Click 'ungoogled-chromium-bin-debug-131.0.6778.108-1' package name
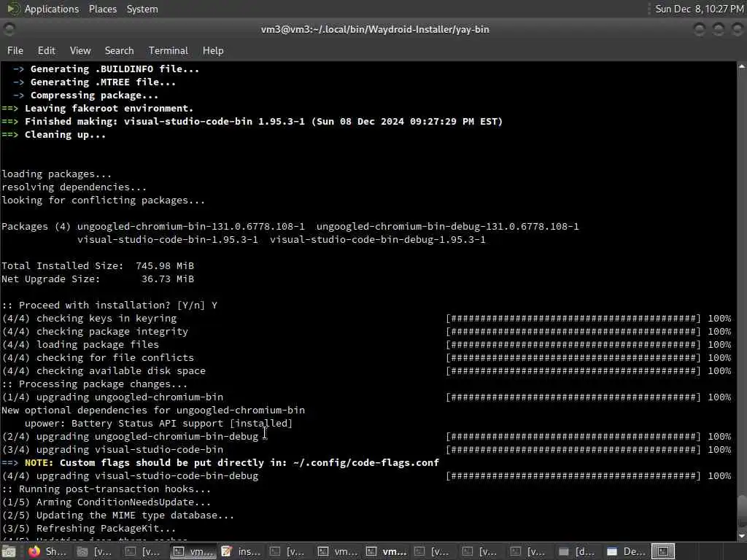Image resolution: width=747 pixels, height=560 pixels. [x=447, y=227]
